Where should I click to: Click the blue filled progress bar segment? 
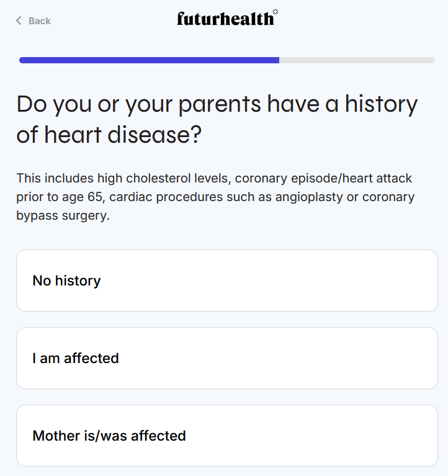tap(149, 60)
